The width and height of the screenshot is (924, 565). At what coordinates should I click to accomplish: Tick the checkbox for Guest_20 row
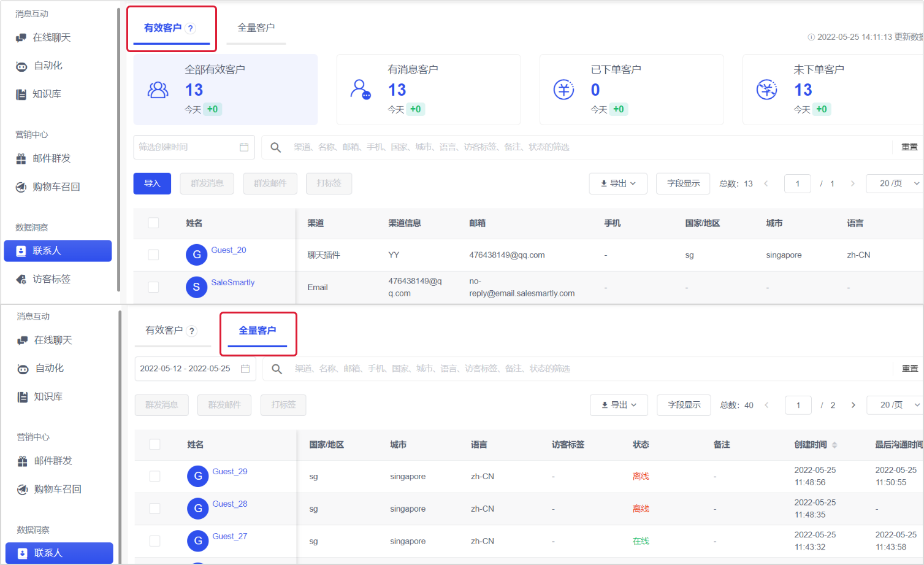153,255
